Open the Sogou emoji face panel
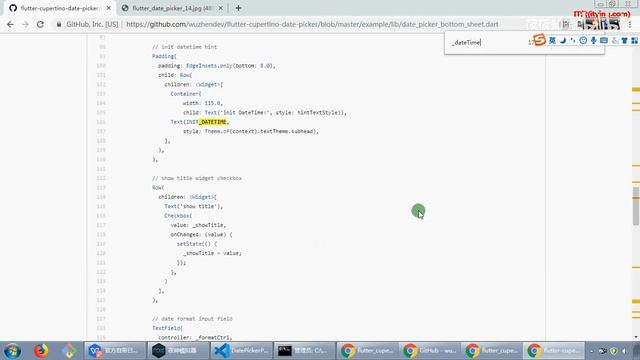This screenshot has width=640, height=360. pyautogui.click(x=583, y=40)
